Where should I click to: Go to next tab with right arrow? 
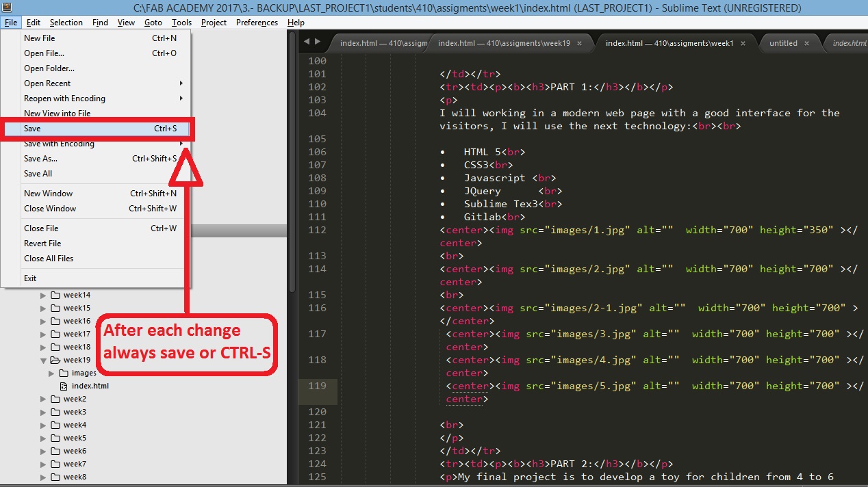[x=317, y=42]
